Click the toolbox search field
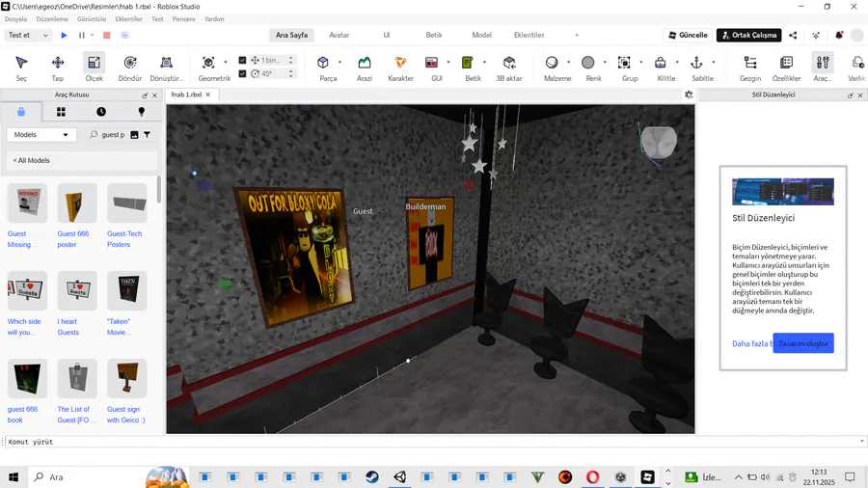 point(113,134)
